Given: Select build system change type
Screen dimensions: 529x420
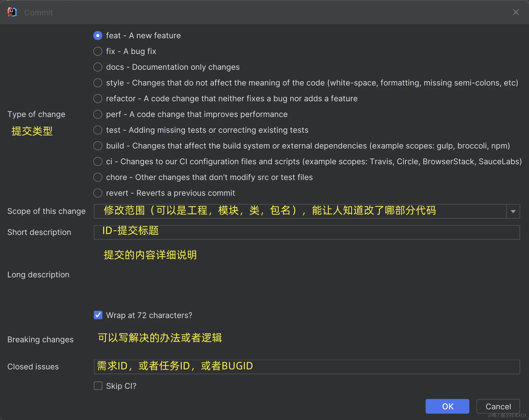Looking at the screenshot, I should tap(98, 146).
